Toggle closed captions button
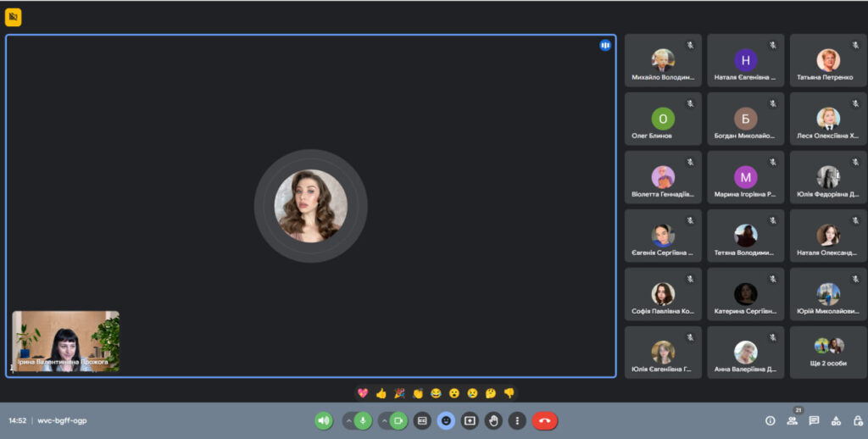The image size is (868, 439). (422, 420)
